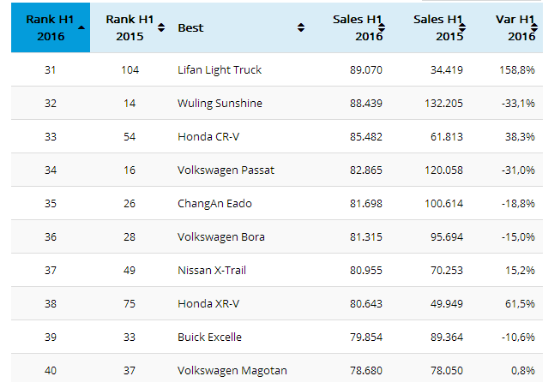Viewport: 554px width, 383px height.
Task: Select the Honda CR-V model name
Action: click(x=208, y=137)
